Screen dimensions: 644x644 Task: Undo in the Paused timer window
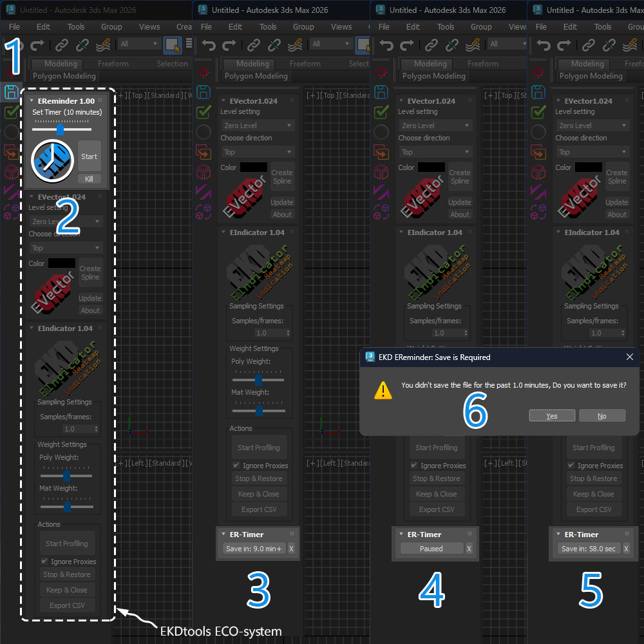tap(386, 45)
